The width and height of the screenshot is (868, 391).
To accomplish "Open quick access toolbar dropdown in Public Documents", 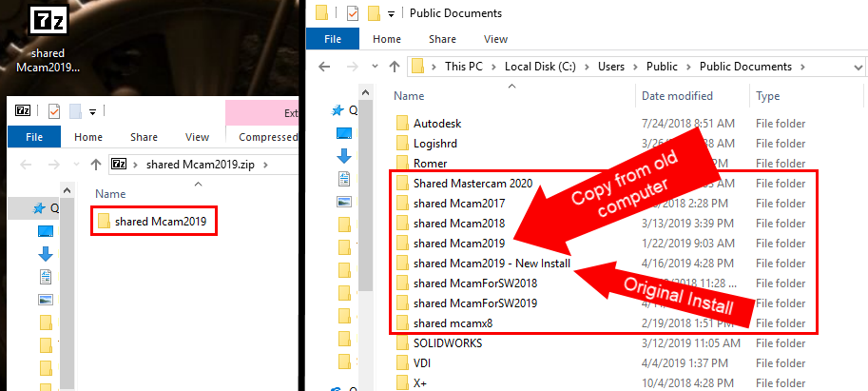I will pyautogui.click(x=391, y=14).
